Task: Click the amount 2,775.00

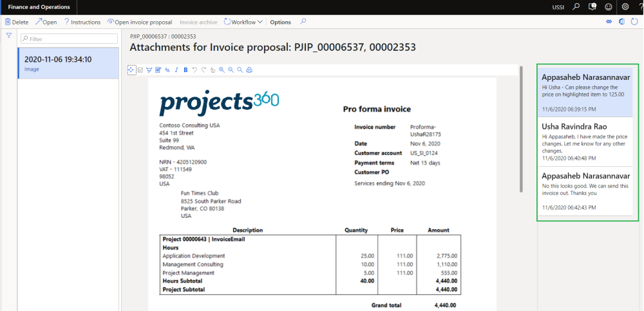Action: [x=446, y=256]
